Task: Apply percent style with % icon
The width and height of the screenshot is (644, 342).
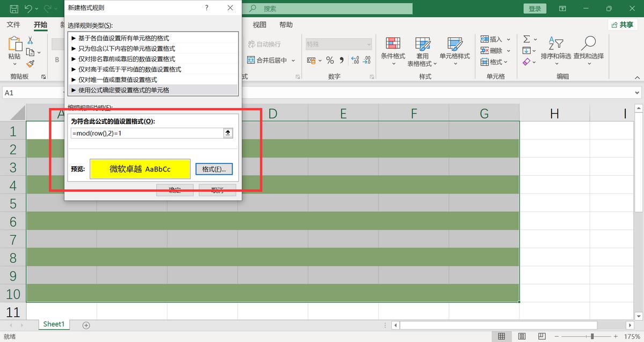Action: [330, 61]
